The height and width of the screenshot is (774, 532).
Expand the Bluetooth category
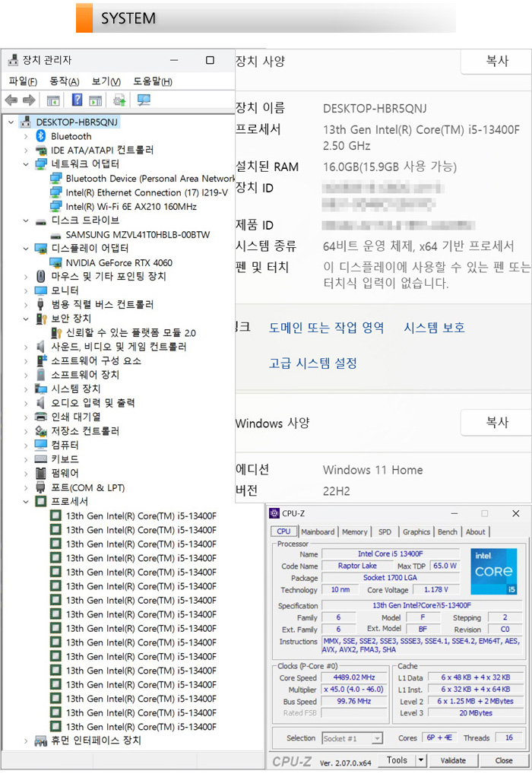26,136
